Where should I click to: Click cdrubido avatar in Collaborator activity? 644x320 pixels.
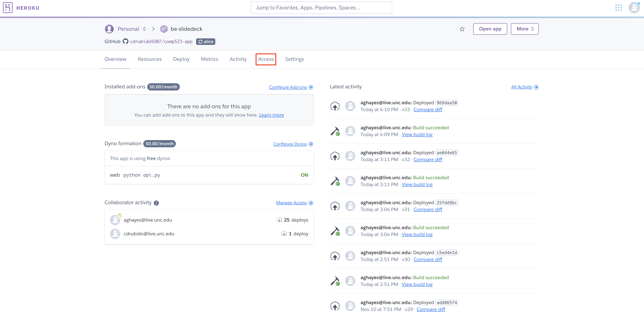click(x=115, y=234)
